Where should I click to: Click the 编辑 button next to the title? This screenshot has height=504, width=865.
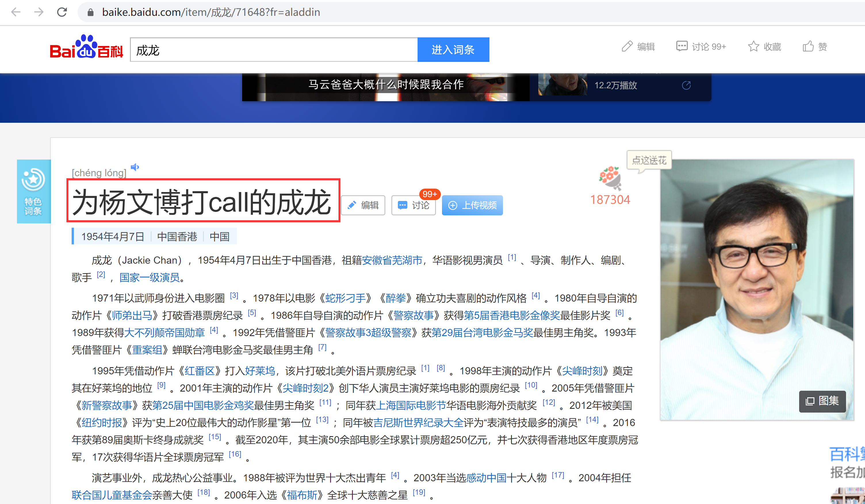(x=363, y=205)
